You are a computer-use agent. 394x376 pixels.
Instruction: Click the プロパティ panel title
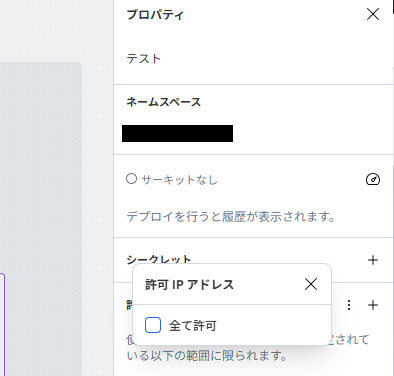click(155, 15)
